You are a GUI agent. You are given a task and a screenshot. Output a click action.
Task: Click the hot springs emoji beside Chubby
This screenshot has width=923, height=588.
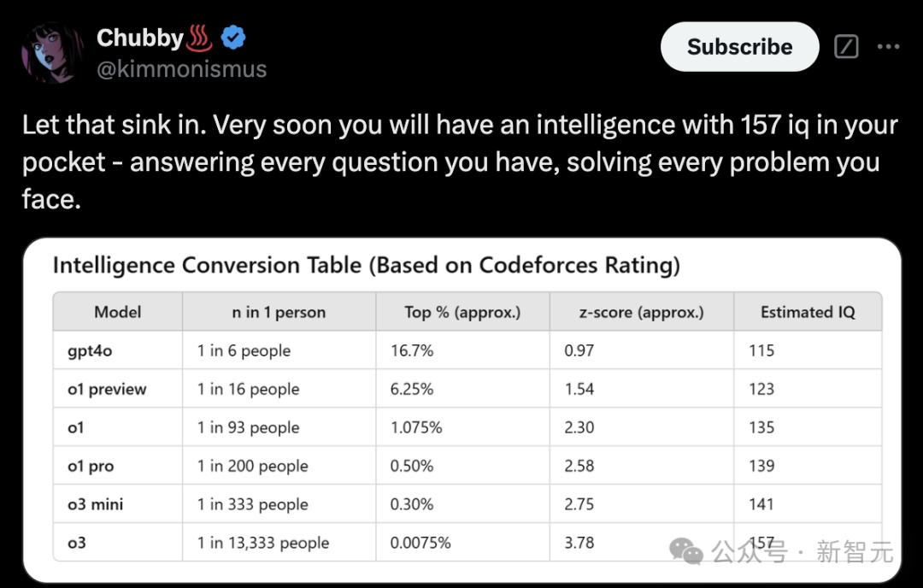pos(200,38)
